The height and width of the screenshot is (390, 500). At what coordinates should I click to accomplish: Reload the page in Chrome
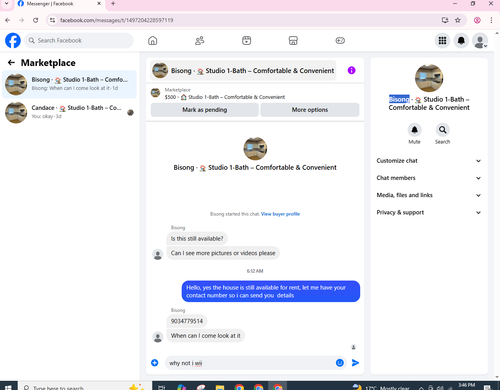(x=36, y=20)
